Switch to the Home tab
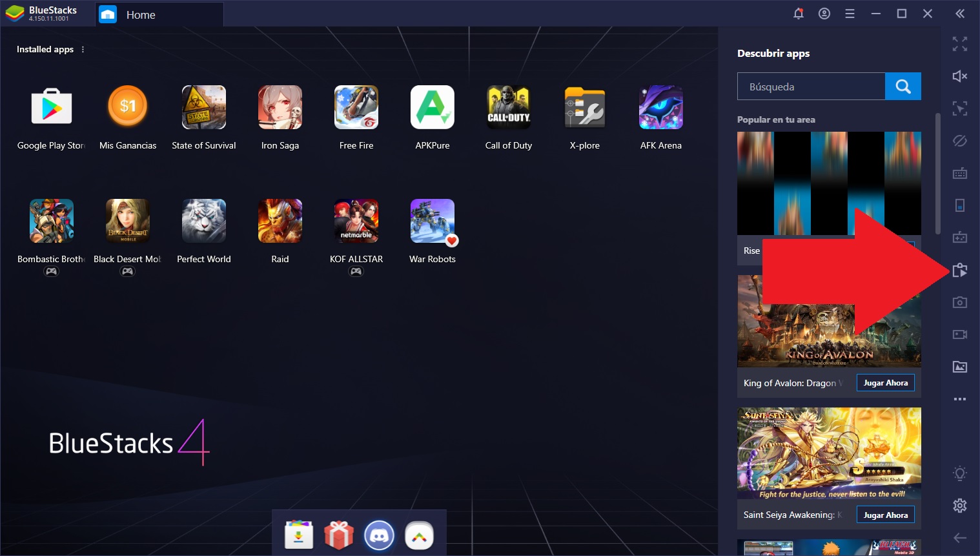Screen dimensions: 980x556 (159, 14)
